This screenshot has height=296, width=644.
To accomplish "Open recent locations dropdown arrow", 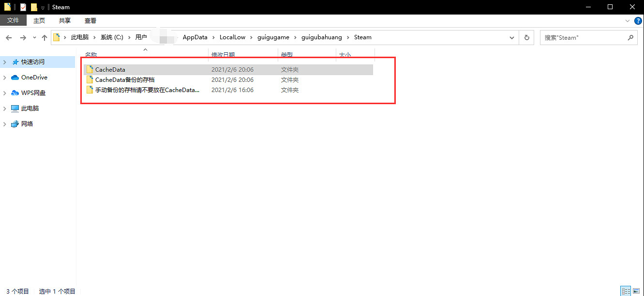I will (x=34, y=38).
